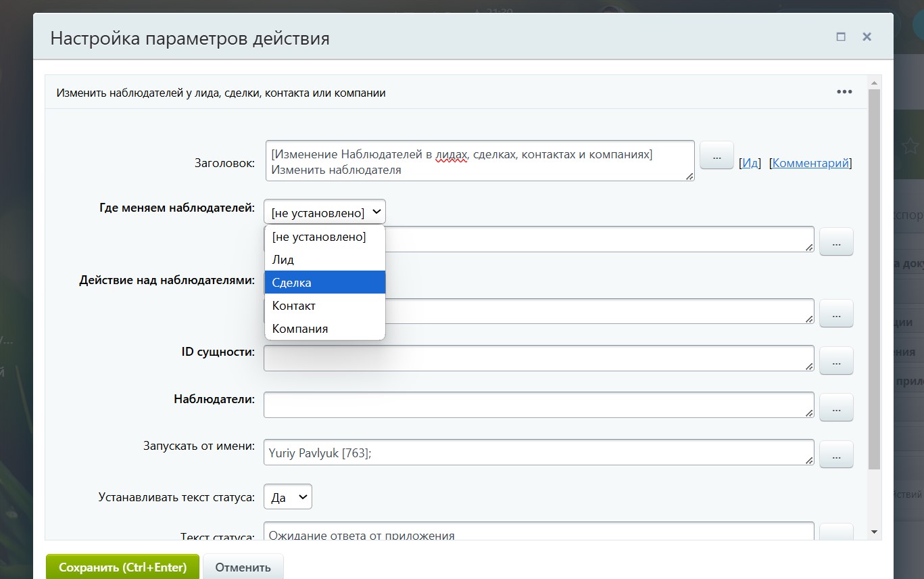Open three-dots menu in action header
The image size is (924, 579).
[844, 92]
